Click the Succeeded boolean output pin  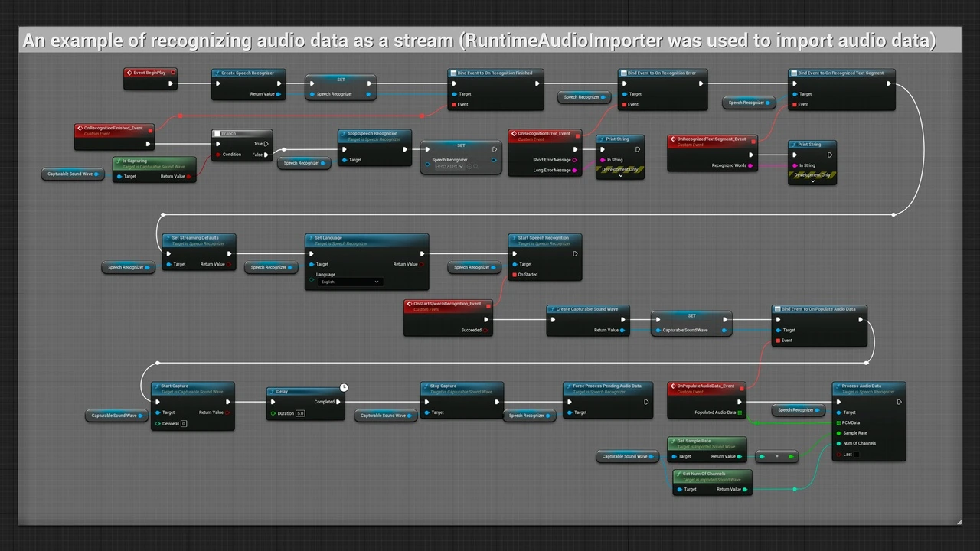[x=487, y=331]
